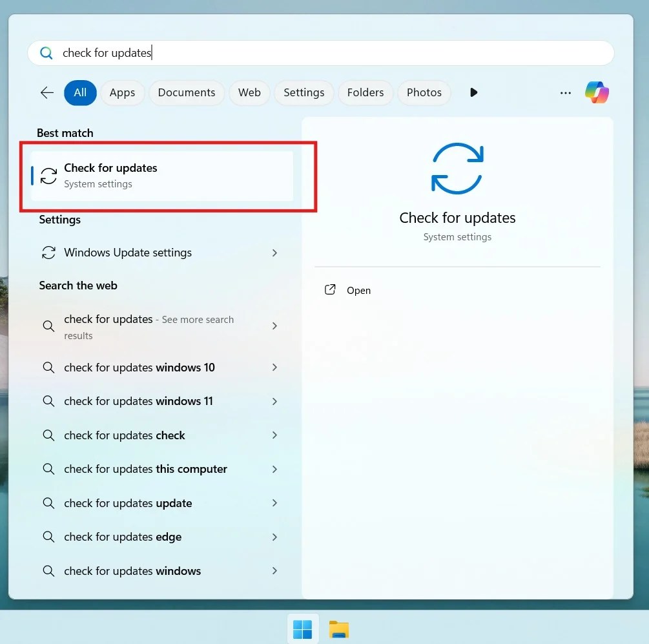Image resolution: width=649 pixels, height=644 pixels.
Task: Click the search text field
Action: pos(321,53)
